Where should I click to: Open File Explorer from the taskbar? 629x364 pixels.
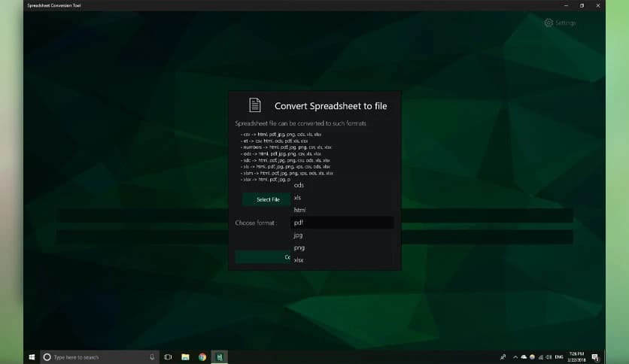coord(185,356)
